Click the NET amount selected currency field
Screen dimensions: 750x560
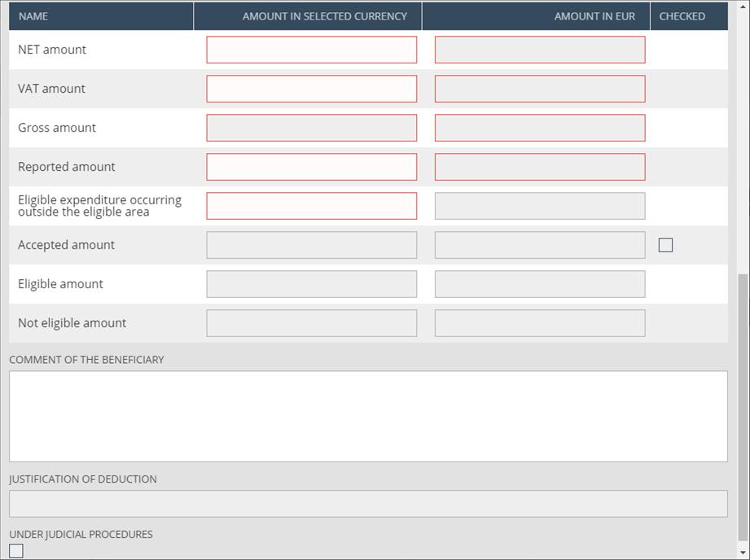[311, 50]
